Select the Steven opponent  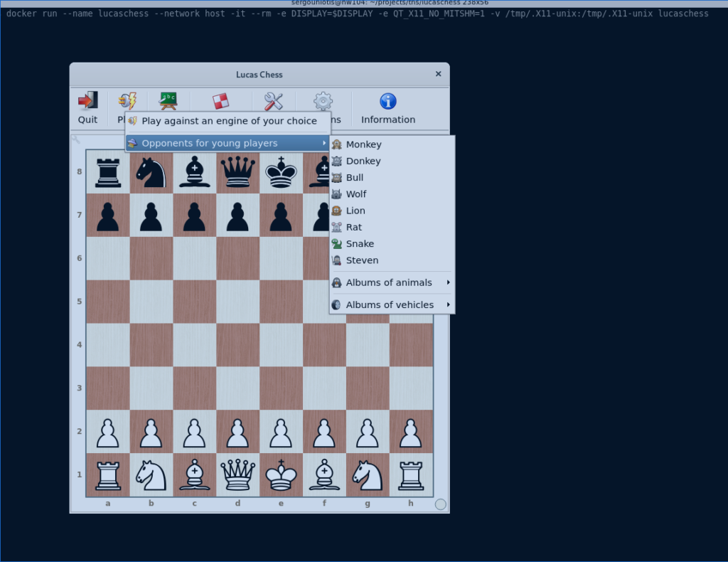392,260
